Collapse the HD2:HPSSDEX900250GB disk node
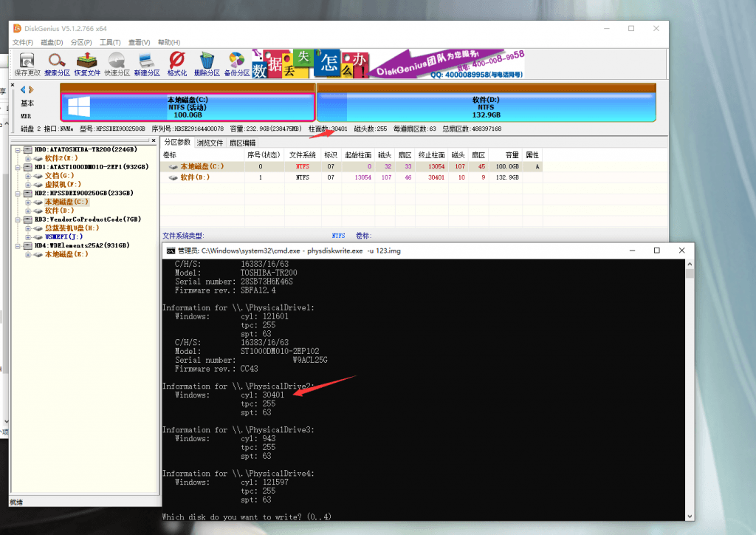The height and width of the screenshot is (535, 756). pos(18,193)
